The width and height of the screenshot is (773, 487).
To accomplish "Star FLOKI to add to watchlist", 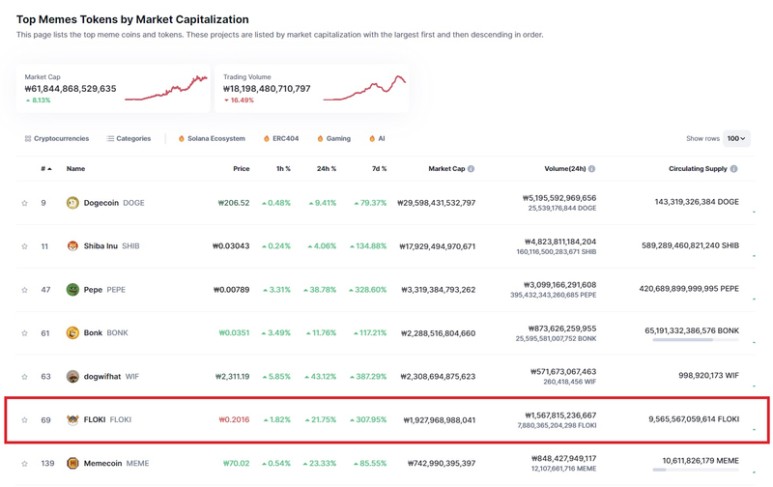I will click(25, 420).
